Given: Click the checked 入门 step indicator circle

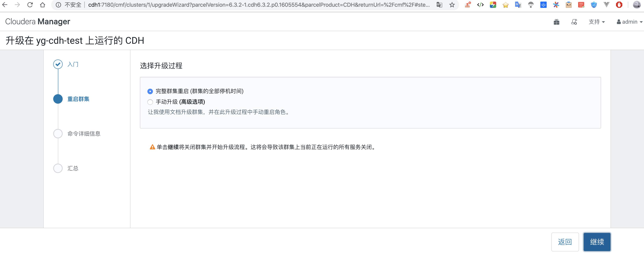Looking at the screenshot, I should point(58,64).
